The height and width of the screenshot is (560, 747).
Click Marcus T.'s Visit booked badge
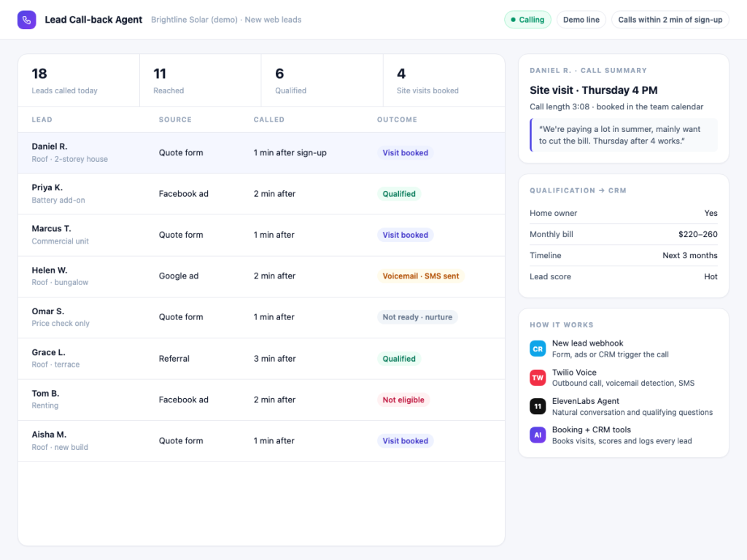[x=405, y=235]
